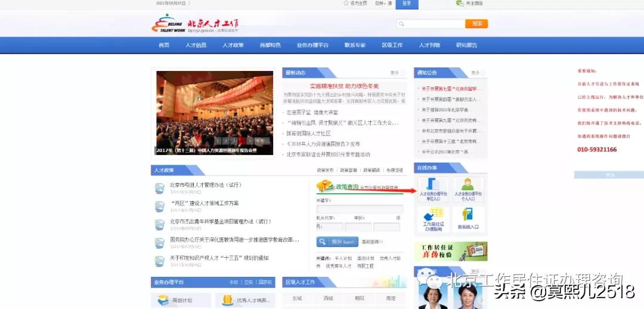Click the 政策查询 book icon
The image size is (644, 309).
[x=326, y=186]
